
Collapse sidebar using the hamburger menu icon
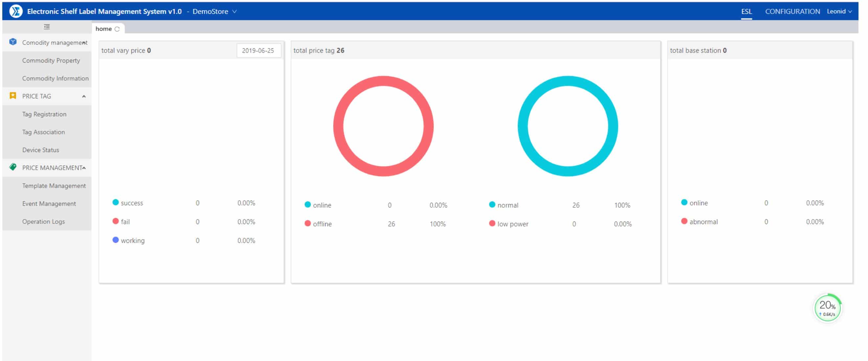pyautogui.click(x=47, y=27)
